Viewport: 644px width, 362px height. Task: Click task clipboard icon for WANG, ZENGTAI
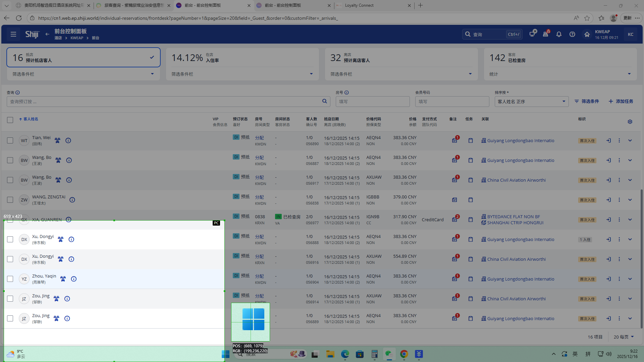[471, 200]
